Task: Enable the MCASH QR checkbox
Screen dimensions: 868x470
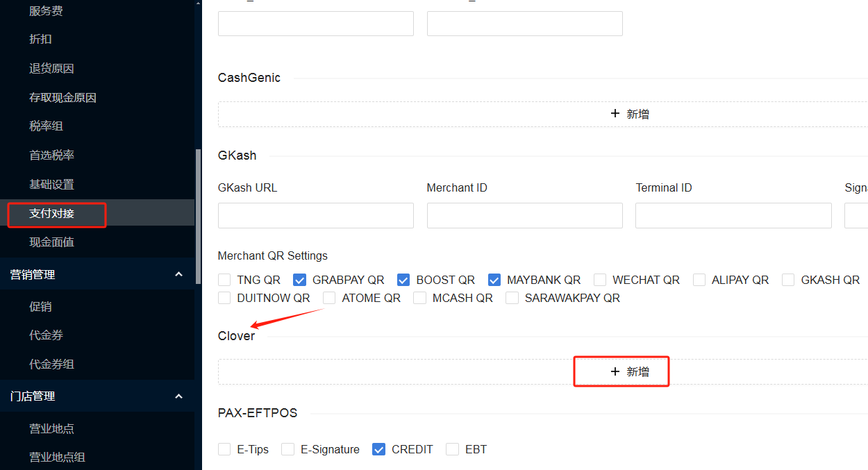Action: pos(419,298)
